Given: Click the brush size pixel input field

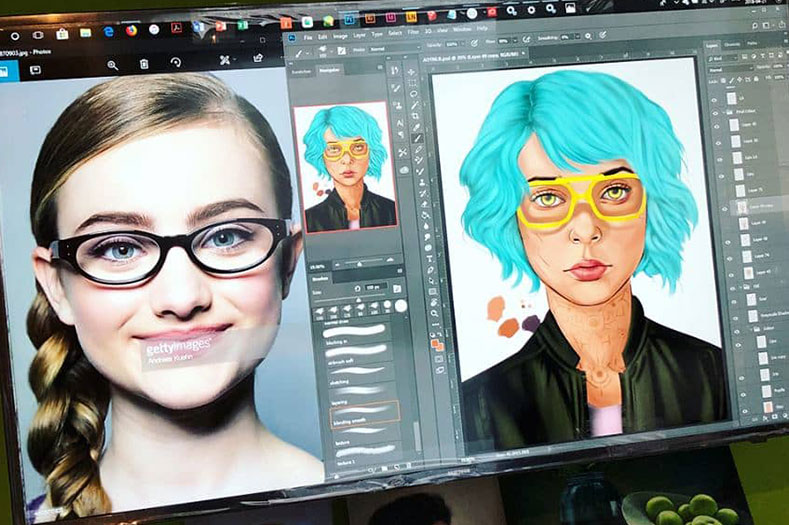Looking at the screenshot, I should pos(376,287).
